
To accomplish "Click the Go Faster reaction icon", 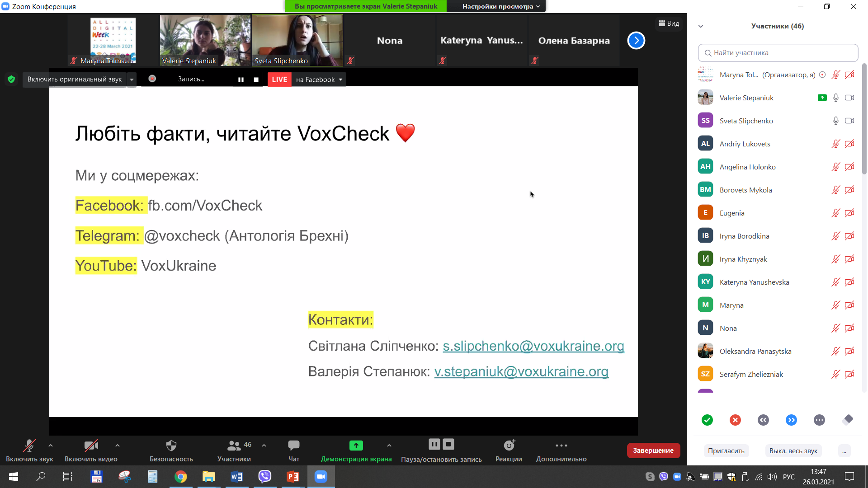I will (x=791, y=420).
